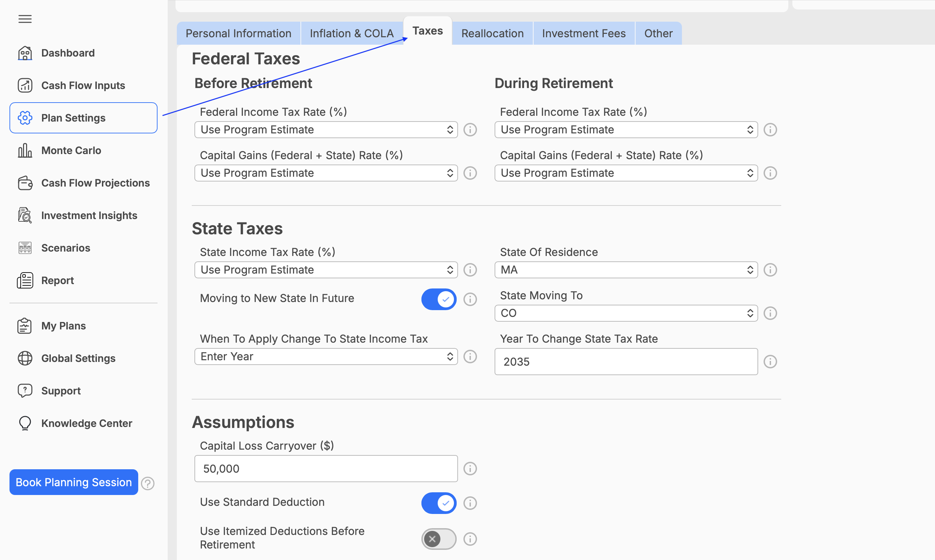The image size is (935, 560).
Task: Show info for Before Retirement Capital Gains Rate
Action: 470,173
